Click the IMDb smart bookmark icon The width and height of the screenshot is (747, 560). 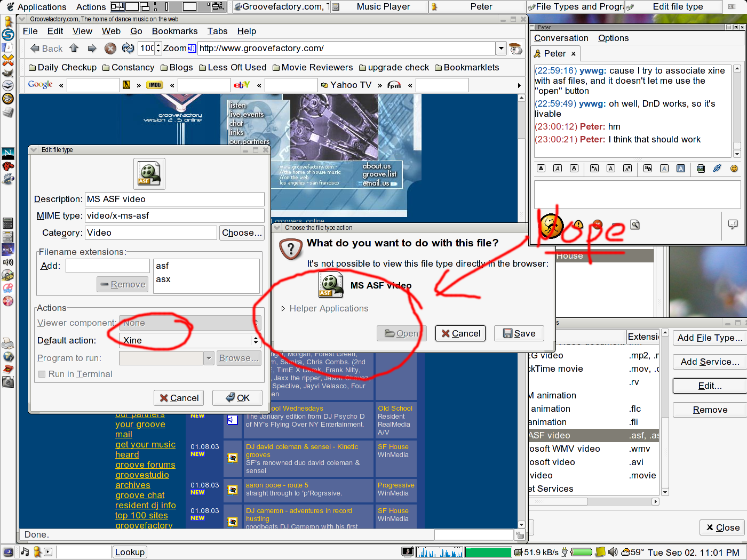[x=155, y=85]
